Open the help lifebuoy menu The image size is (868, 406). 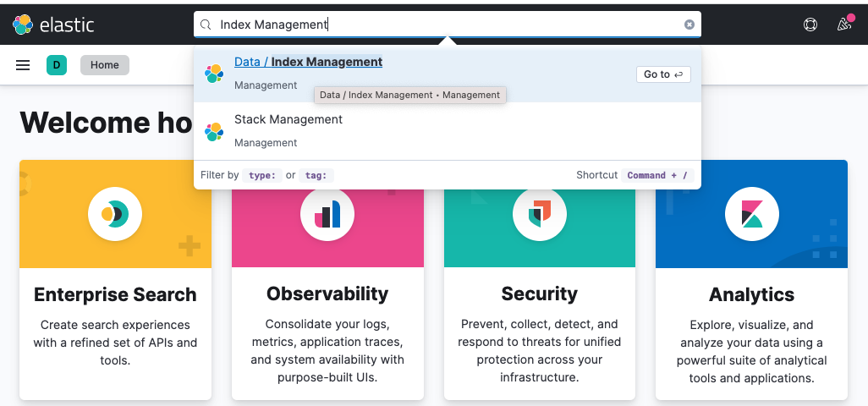click(x=810, y=25)
